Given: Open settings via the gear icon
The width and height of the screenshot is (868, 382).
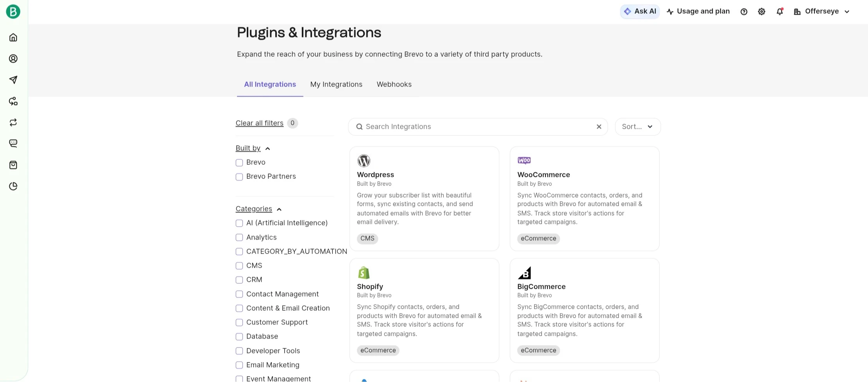Looking at the screenshot, I should tap(762, 12).
